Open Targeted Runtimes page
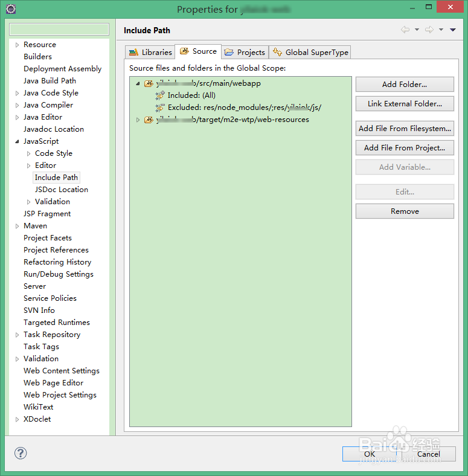Viewport: 468px width, 476px height. pos(57,323)
